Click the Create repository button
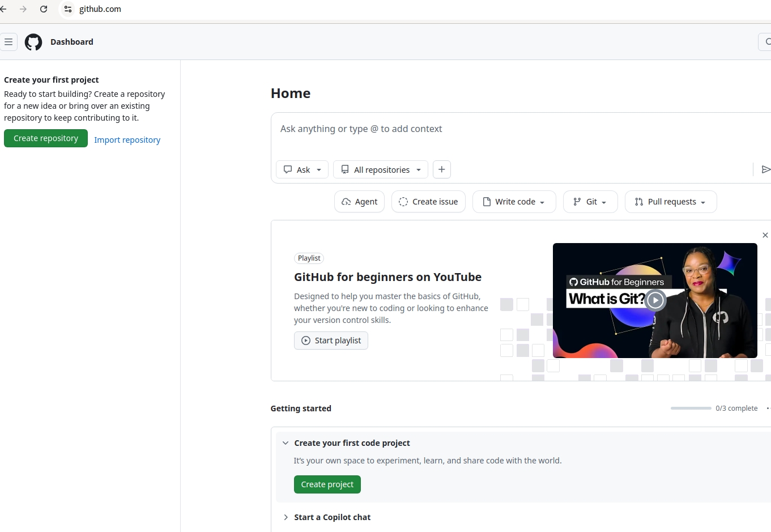The width and height of the screenshot is (771, 532). (x=46, y=138)
